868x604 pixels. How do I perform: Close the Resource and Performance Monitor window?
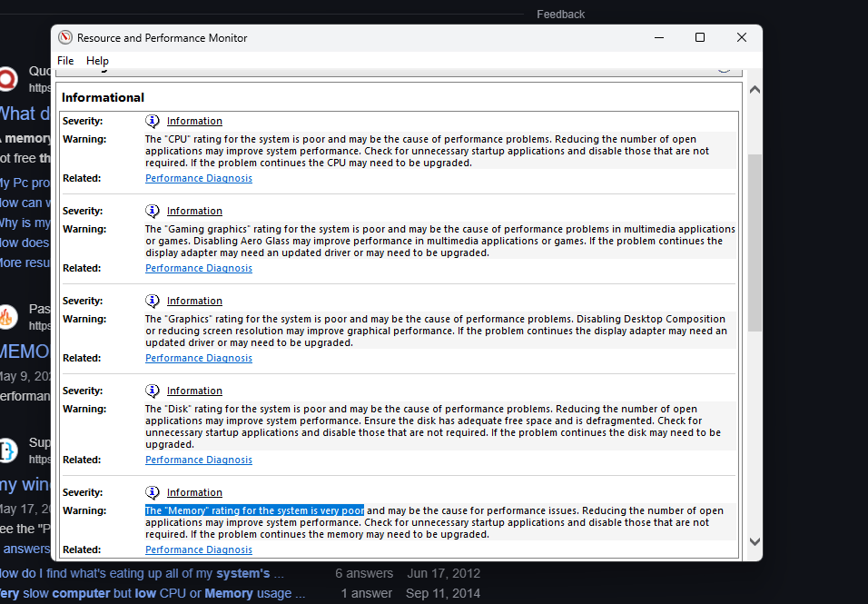pyautogui.click(x=742, y=37)
